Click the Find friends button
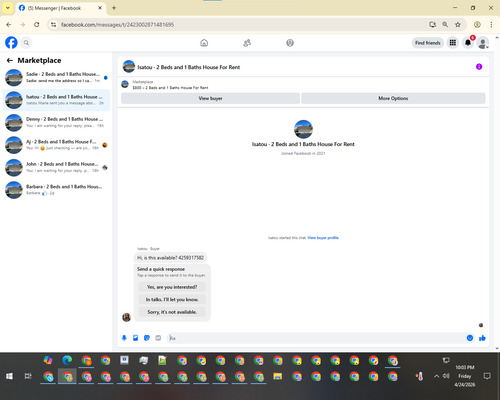The width and height of the screenshot is (500, 400). pos(428,43)
